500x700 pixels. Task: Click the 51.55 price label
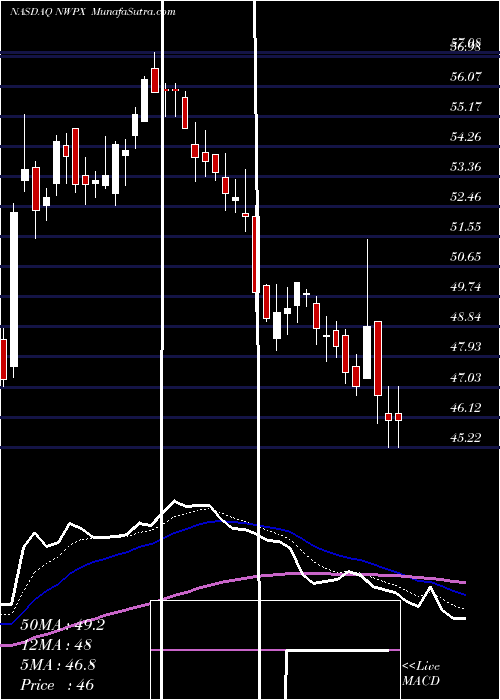466,227
